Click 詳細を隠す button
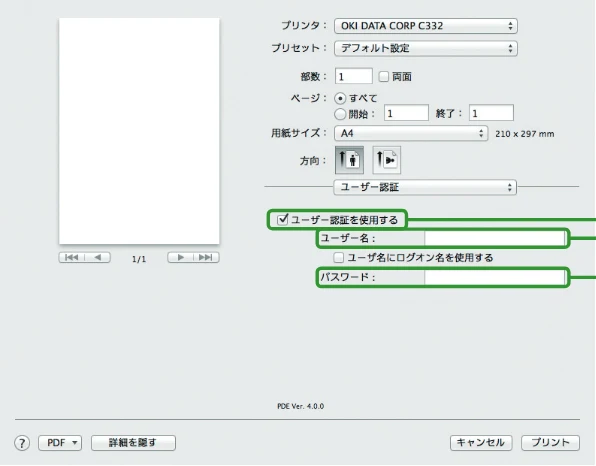The height and width of the screenshot is (466, 596). [x=133, y=443]
